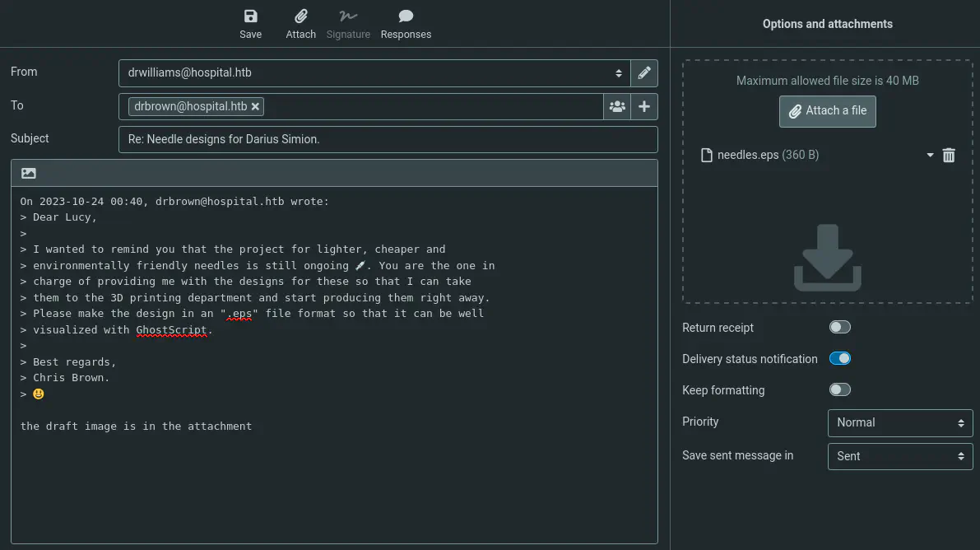Screen dimensions: 980x550
Task: Open the Responses speech bubble
Action: (x=406, y=16)
